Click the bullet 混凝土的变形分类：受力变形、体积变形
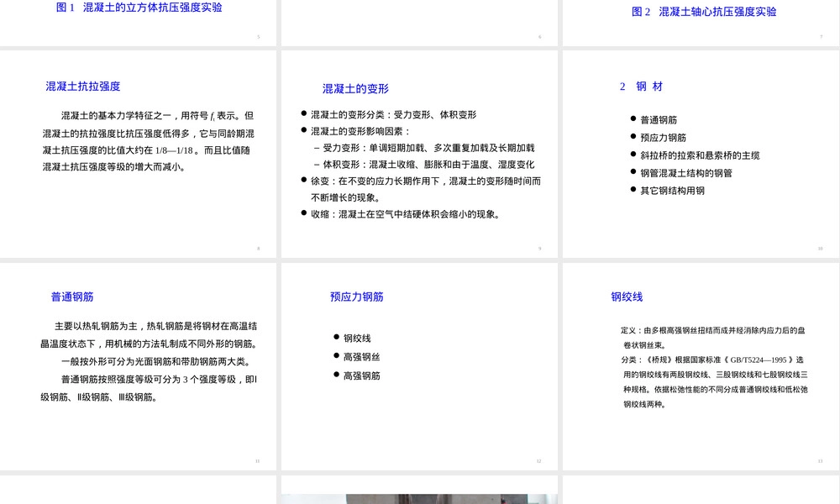Image resolution: width=840 pixels, height=504 pixels. point(393,114)
